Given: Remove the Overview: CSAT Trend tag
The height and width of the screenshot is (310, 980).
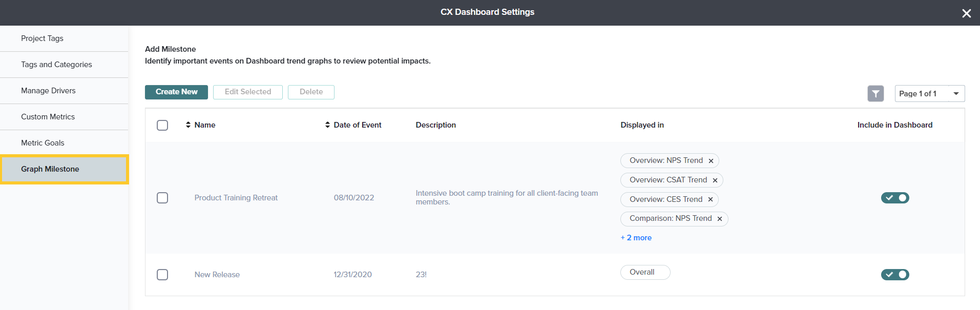Looking at the screenshot, I should click(x=715, y=180).
